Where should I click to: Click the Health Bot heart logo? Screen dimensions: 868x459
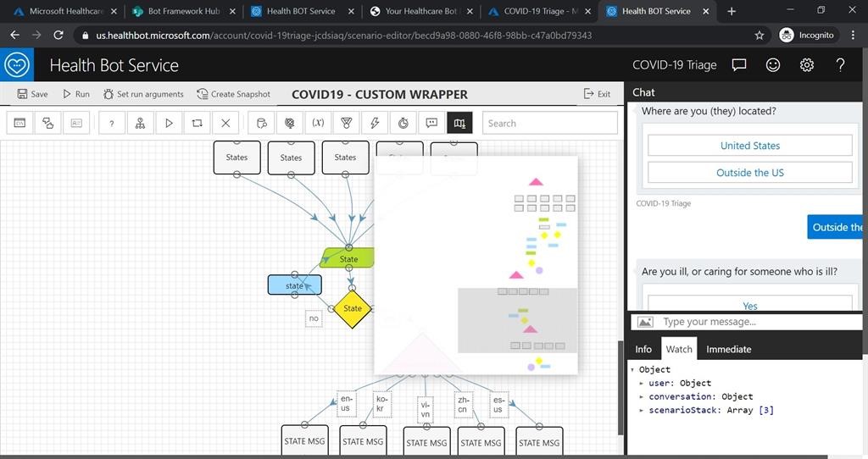[x=17, y=64]
